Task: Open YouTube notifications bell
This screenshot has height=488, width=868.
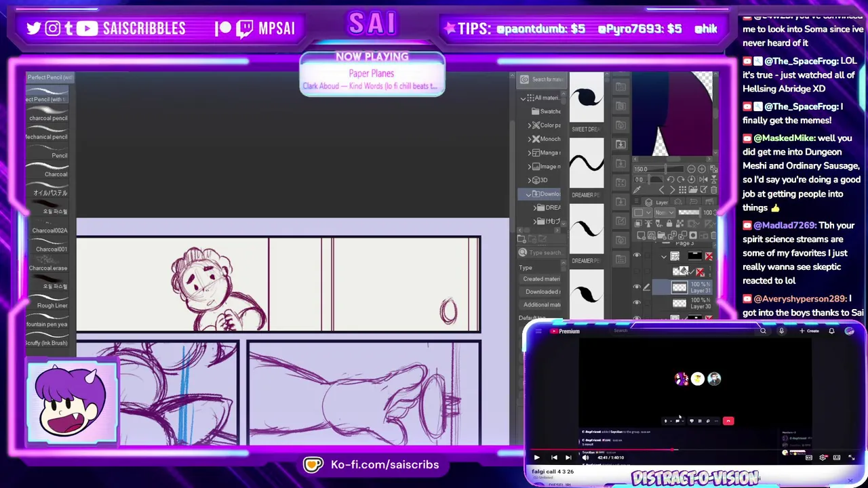Action: click(x=831, y=331)
